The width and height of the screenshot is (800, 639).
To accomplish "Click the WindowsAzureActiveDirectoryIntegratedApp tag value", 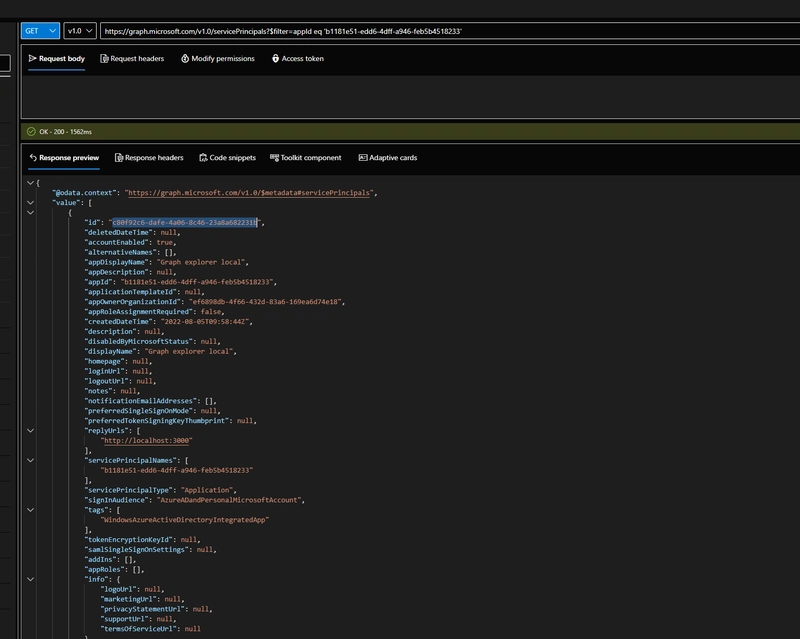I will (184, 520).
